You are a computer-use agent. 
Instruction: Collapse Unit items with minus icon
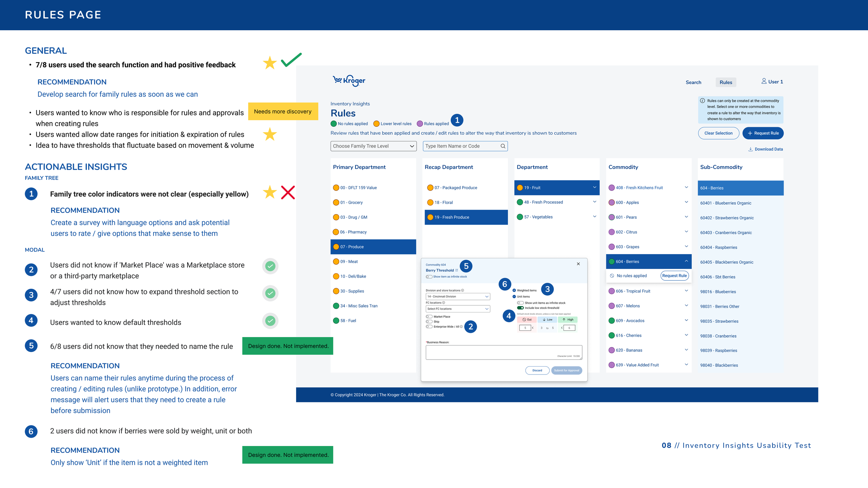(x=514, y=297)
